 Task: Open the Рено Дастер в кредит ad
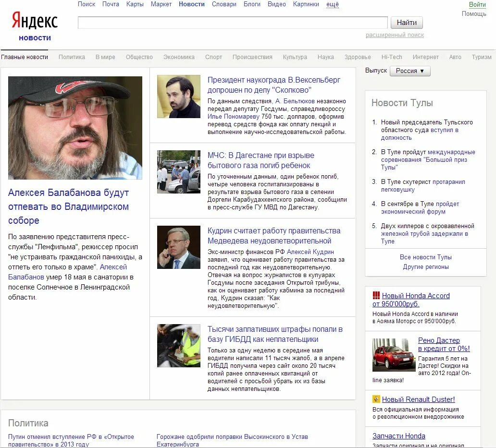tap(444, 344)
